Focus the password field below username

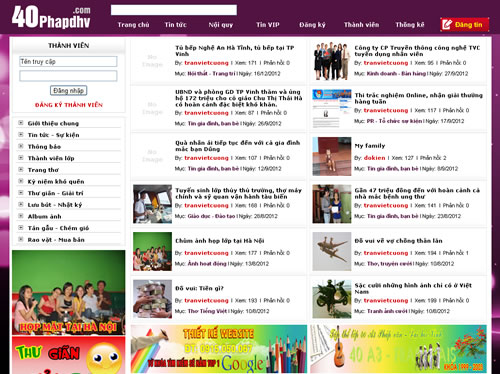tap(68, 76)
